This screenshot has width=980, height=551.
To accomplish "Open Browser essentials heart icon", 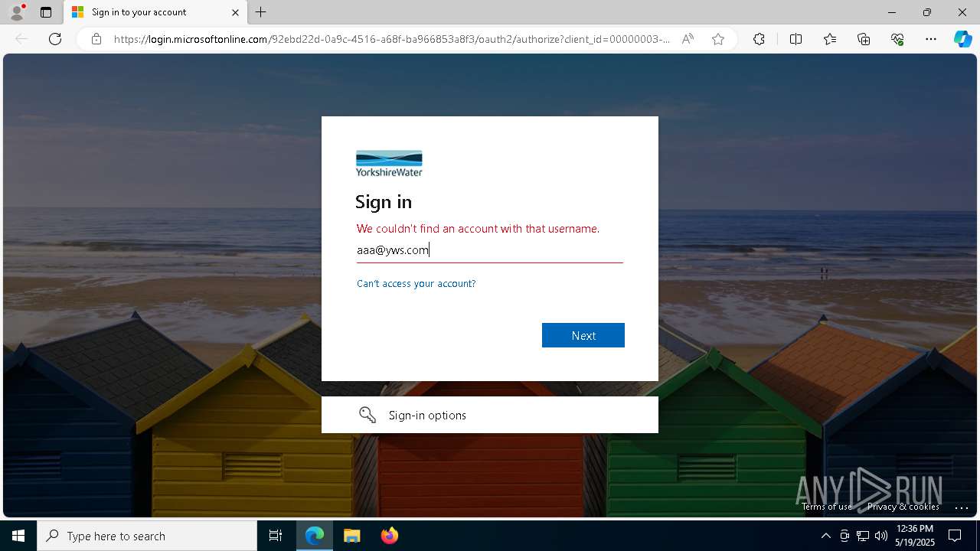I will point(897,39).
